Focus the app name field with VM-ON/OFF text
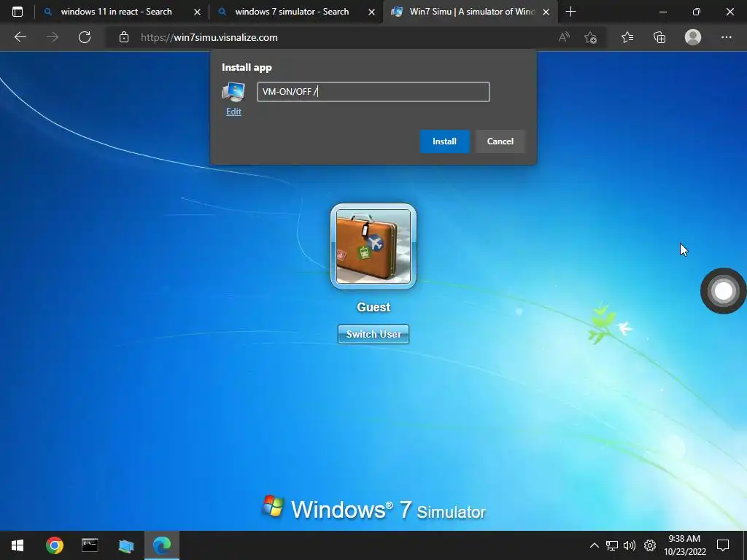This screenshot has width=747, height=560. tap(373, 92)
